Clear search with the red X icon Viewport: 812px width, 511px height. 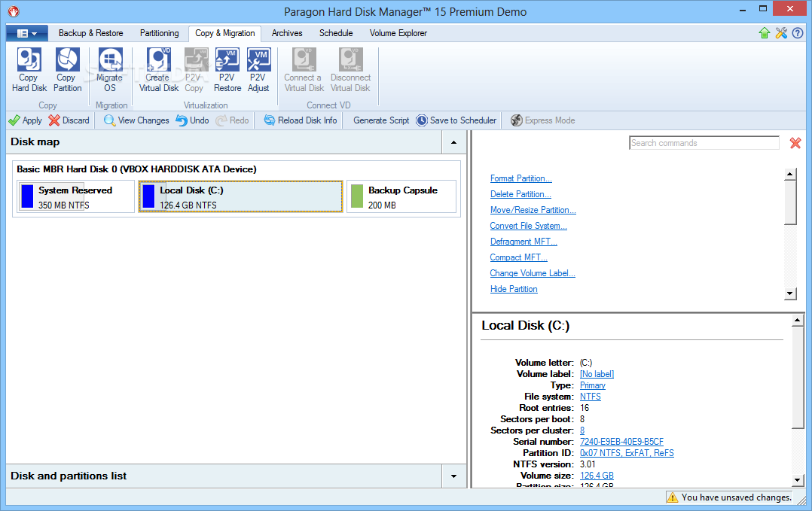pos(795,143)
